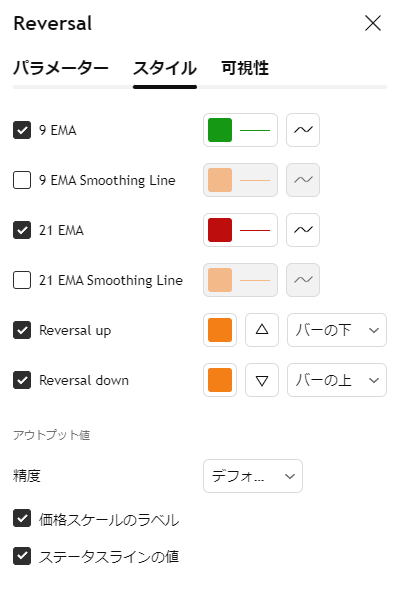The height and width of the screenshot is (592, 399).
Task: Switch to the 可視性 tab
Action: pos(245,68)
